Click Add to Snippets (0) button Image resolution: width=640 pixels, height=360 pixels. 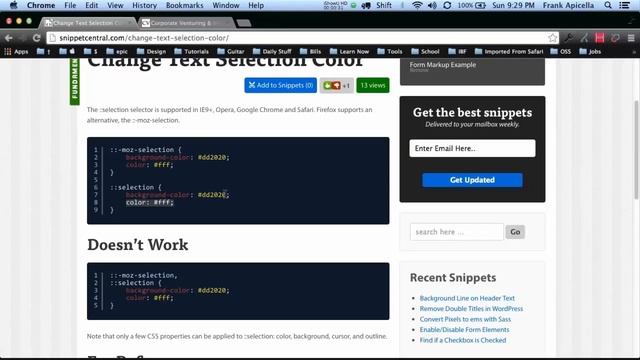pos(280,85)
